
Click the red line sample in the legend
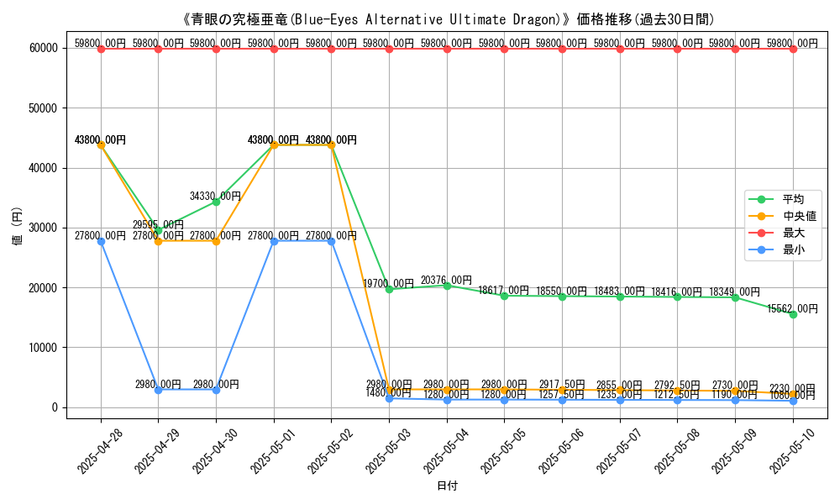pyautogui.click(x=761, y=233)
